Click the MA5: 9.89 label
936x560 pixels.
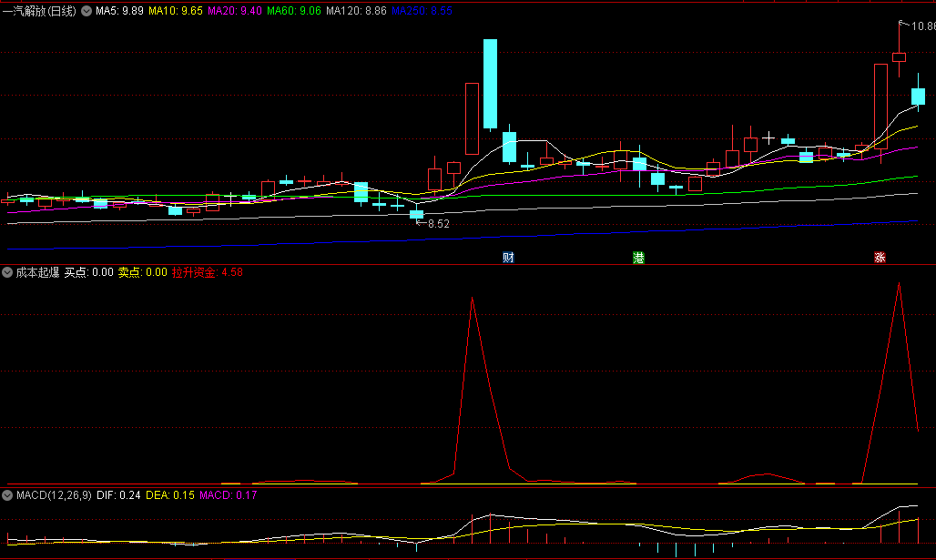tap(119, 11)
